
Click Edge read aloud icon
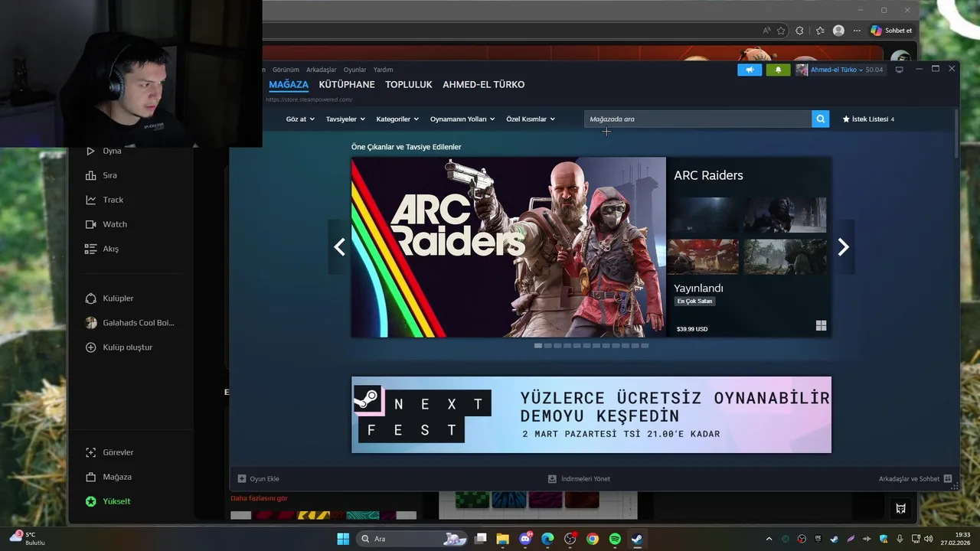pyautogui.click(x=766, y=31)
